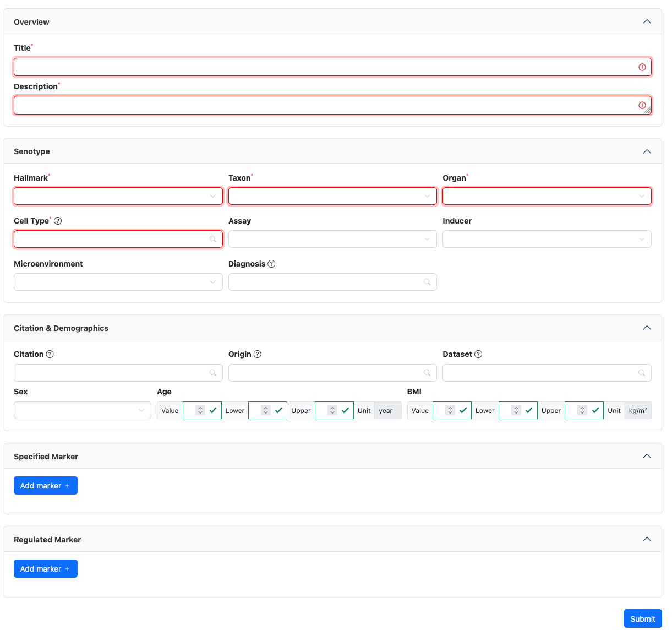Add a marker under Regulated Marker
Viewport: 672px width, 630px height.
(x=46, y=569)
